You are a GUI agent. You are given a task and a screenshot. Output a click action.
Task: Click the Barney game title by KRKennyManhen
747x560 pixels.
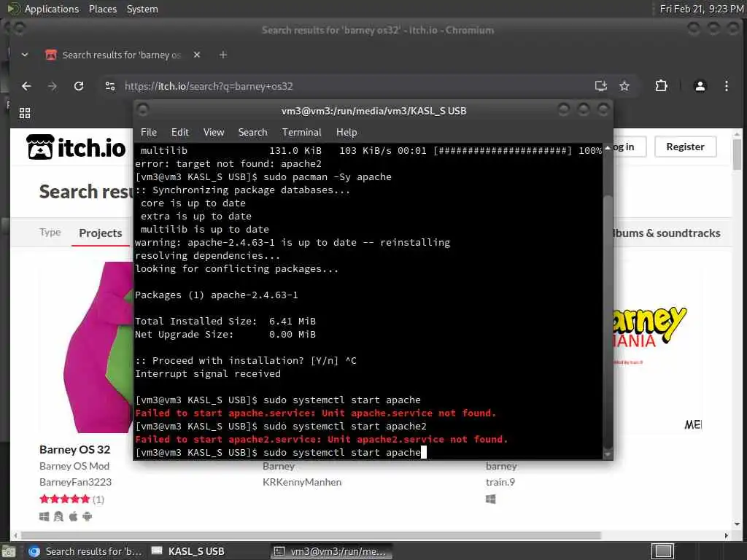[279, 466]
